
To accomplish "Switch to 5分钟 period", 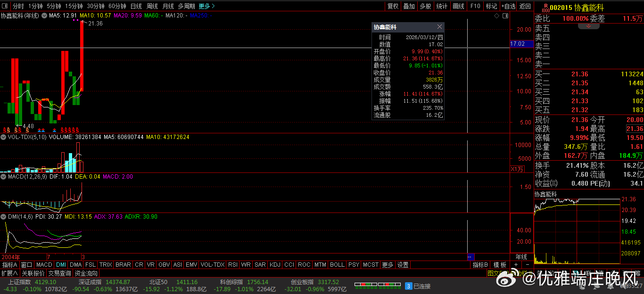I will click(x=54, y=6).
